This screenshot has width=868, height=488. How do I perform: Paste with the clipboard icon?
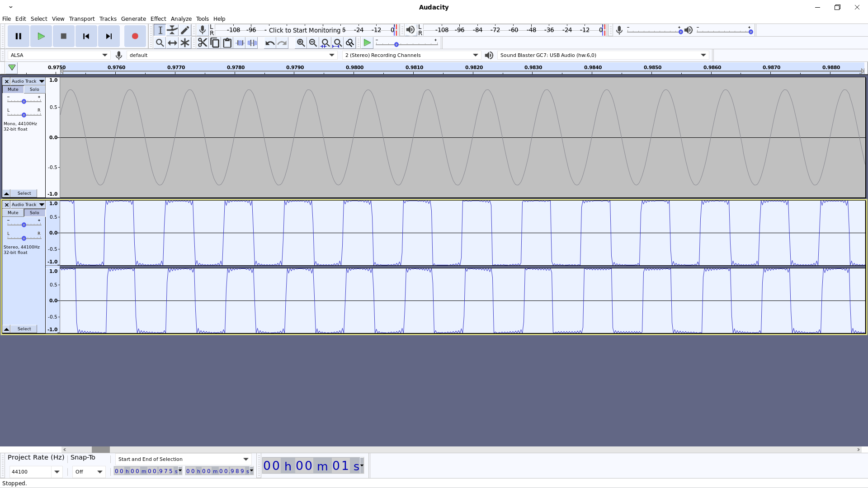[227, 43]
